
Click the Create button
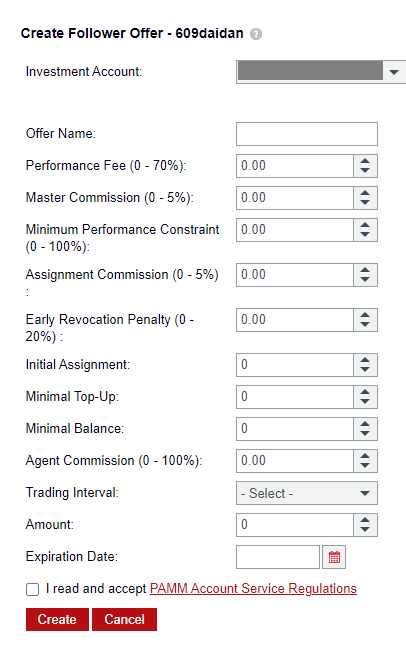point(57,619)
